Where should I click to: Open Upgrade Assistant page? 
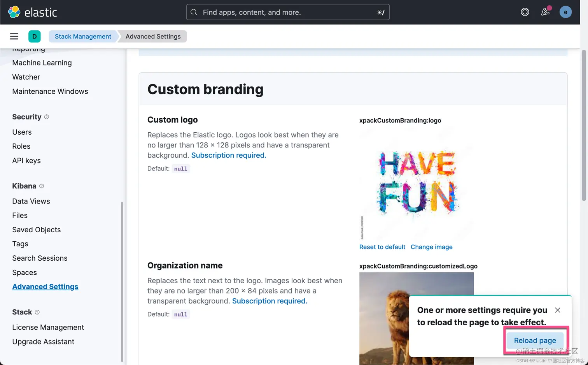click(x=43, y=342)
